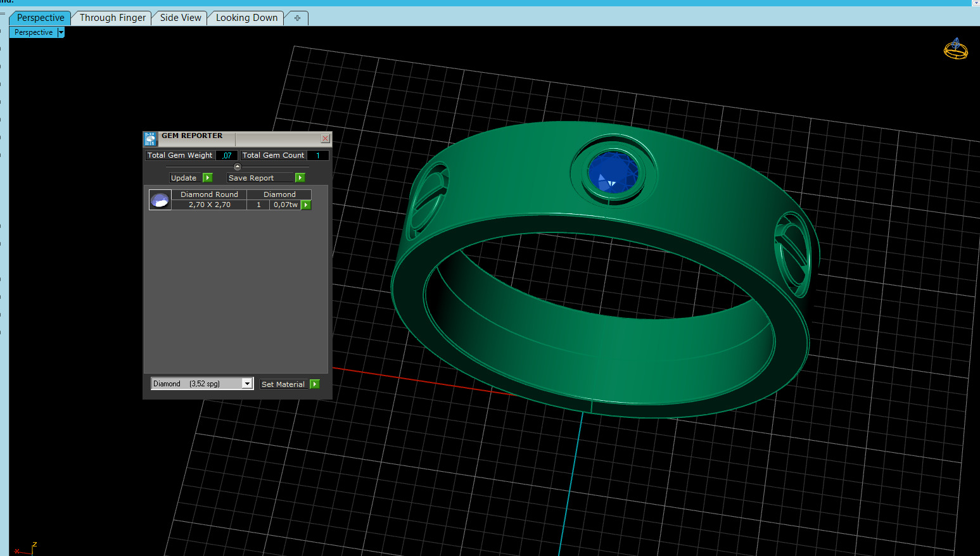
Task: Click the Diamond Round shape cell
Action: click(209, 194)
